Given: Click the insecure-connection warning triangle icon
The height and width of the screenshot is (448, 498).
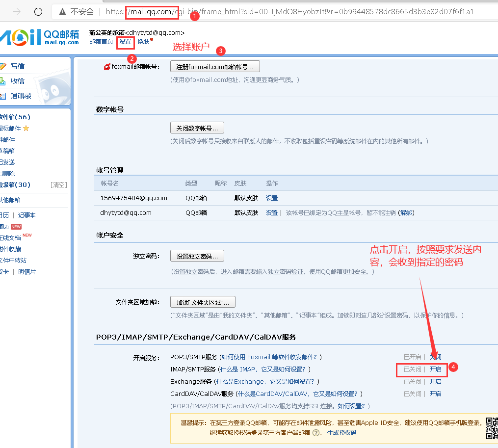Looking at the screenshot, I should [63, 12].
